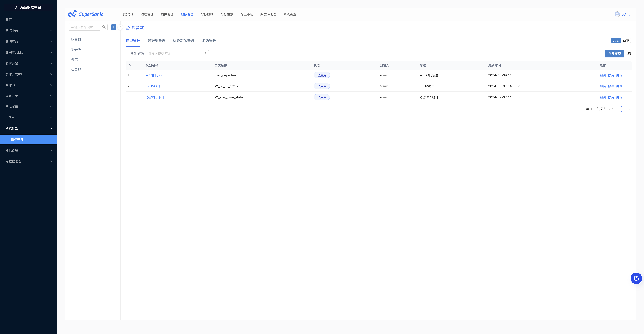Click the 创建模型 button
The height and width of the screenshot is (334, 644).
point(615,54)
